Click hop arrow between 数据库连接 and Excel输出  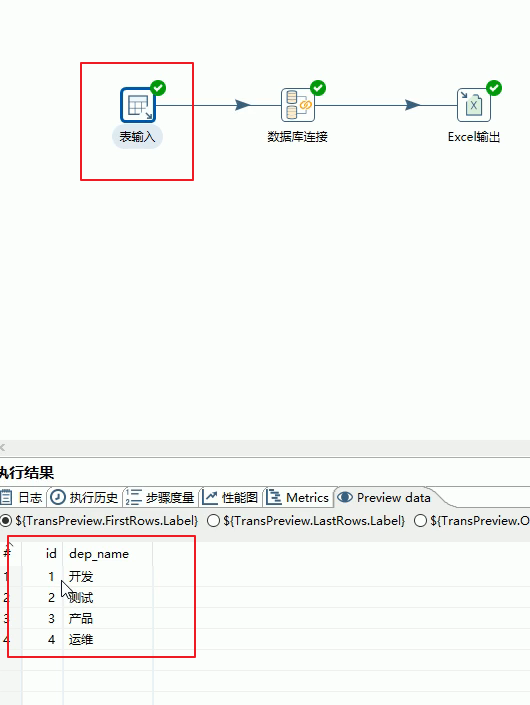click(412, 105)
